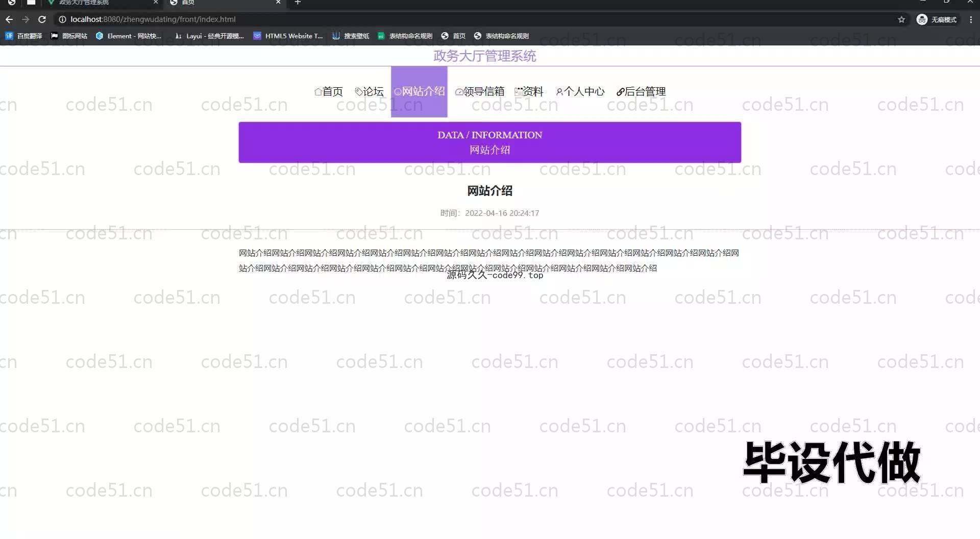Open the incognito profile indicator
The height and width of the screenshot is (539, 980).
point(937,19)
